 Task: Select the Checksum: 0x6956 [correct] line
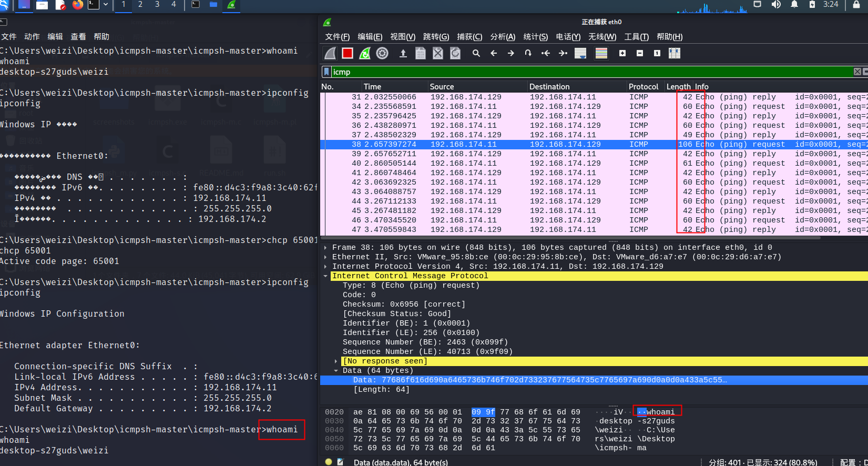click(x=404, y=304)
